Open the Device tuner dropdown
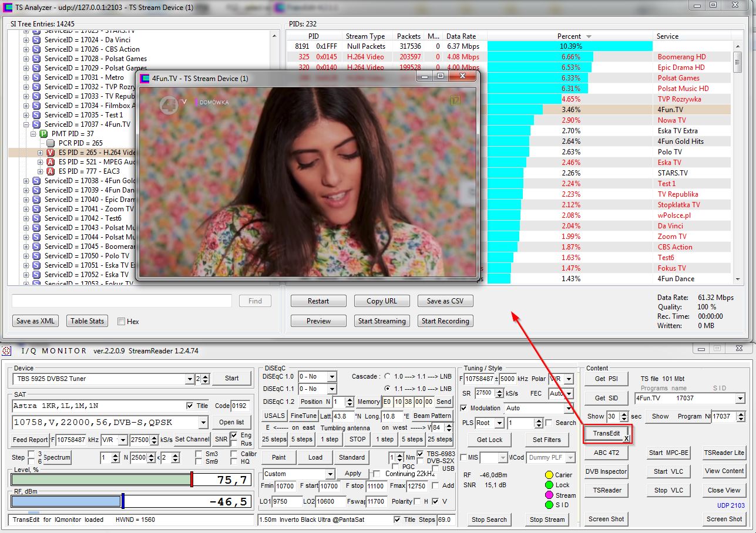The image size is (756, 533). (x=190, y=379)
